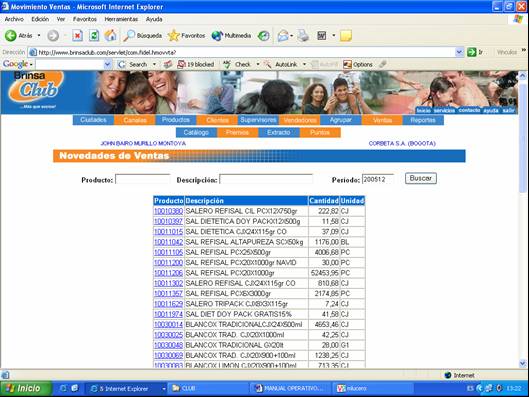The width and height of the screenshot is (529, 397).
Task: Open AutoLink options dropdown arrow
Action: 304,64
